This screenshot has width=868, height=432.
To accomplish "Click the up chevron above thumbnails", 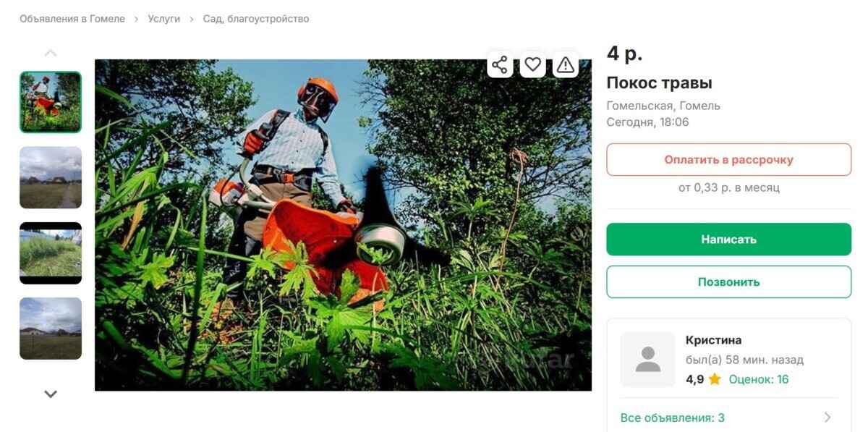I will click(x=51, y=53).
